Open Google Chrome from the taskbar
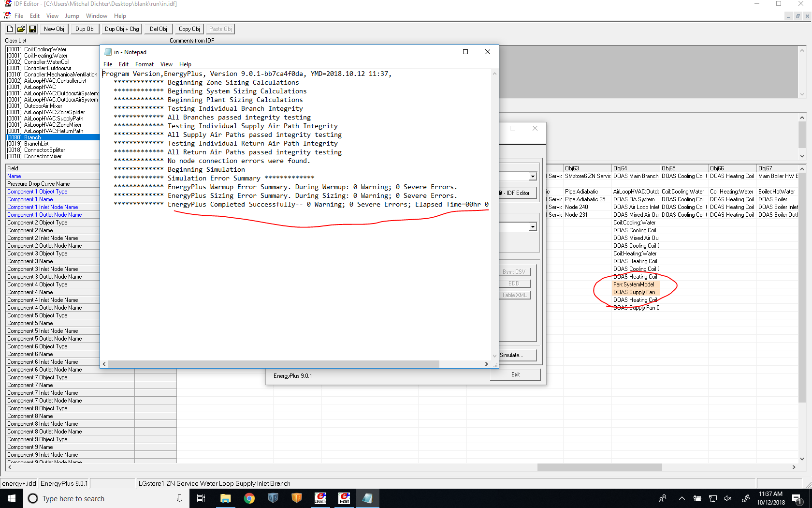Viewport: 812px width, 508px height. pos(249,498)
